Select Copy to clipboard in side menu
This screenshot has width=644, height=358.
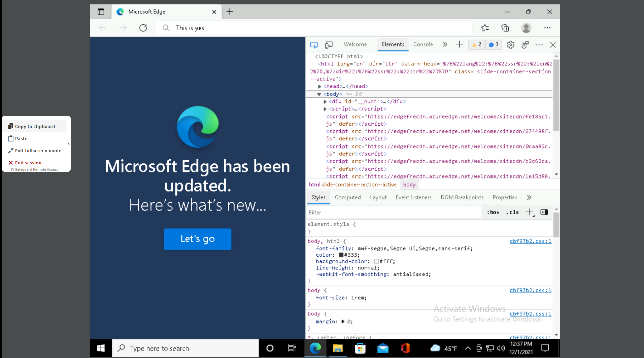tap(35, 126)
